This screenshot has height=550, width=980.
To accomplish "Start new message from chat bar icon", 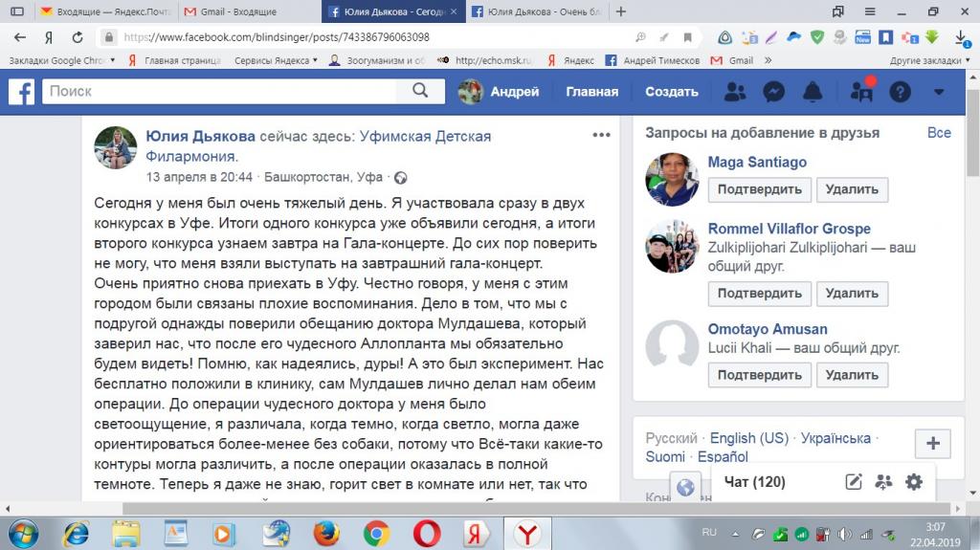I will click(854, 482).
